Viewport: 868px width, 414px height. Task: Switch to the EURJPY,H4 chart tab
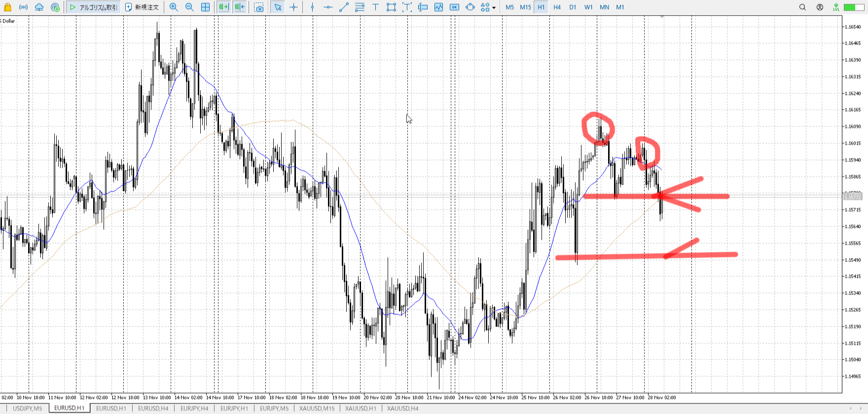(x=194, y=409)
